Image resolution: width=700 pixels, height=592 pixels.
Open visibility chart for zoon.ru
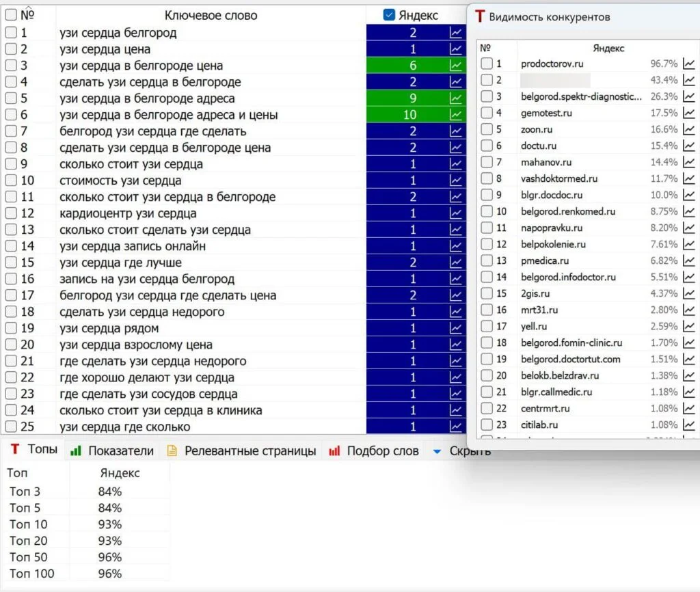689,129
